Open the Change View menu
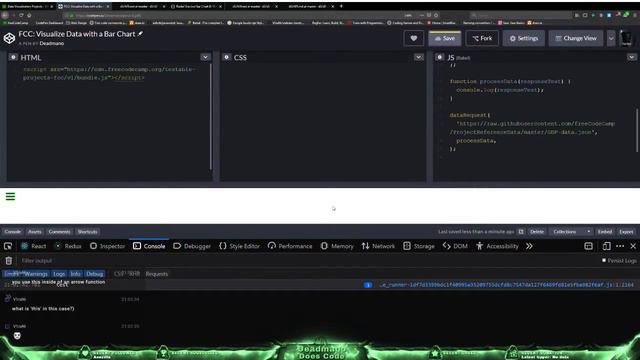The image size is (640, 360). [576, 38]
